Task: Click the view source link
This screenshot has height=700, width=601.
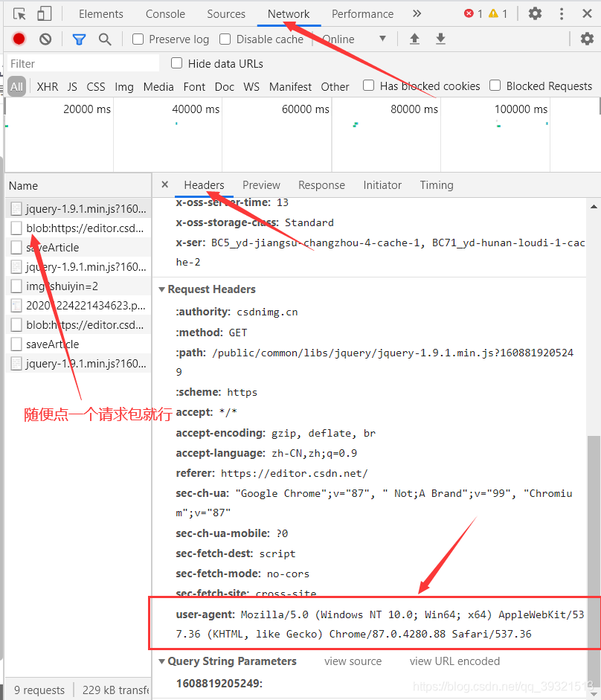Action: pos(353,661)
